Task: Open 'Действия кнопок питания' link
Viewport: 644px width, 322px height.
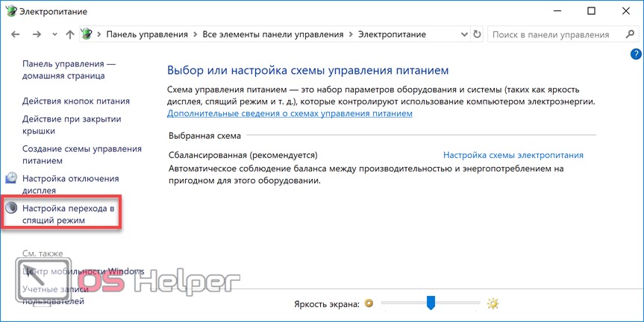Action: pyautogui.click(x=76, y=101)
